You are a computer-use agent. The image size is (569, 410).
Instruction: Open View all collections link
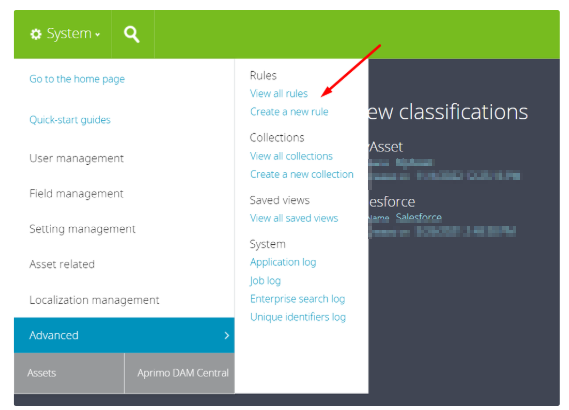click(x=291, y=156)
